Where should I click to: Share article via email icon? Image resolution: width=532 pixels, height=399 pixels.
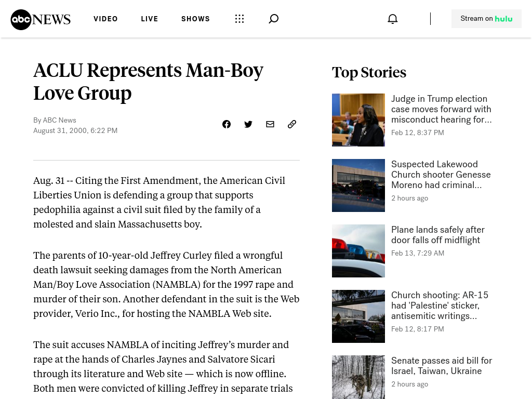coord(270,124)
